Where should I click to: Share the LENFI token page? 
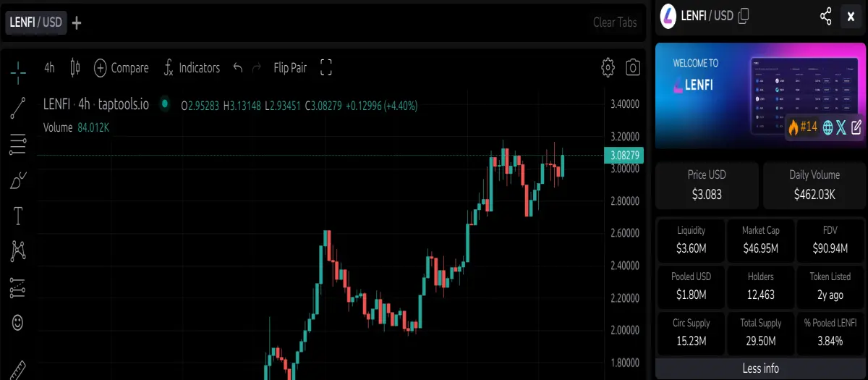click(825, 16)
